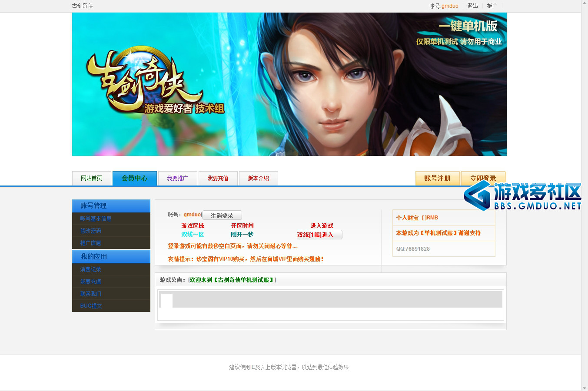This screenshot has height=391, width=588.
Task: Enter game via 双线[1服]进入 button
Action: click(x=319, y=235)
